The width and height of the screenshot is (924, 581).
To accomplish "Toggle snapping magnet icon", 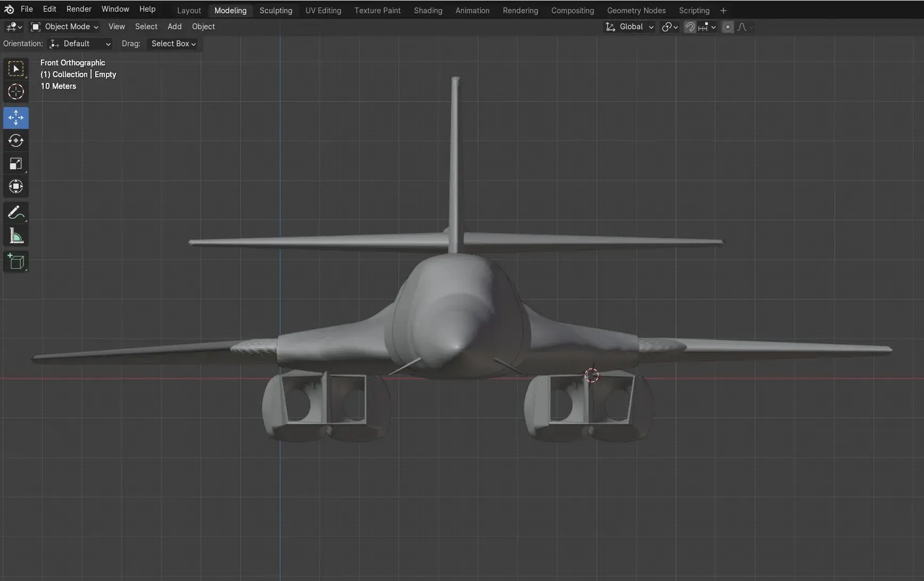I will coord(690,27).
